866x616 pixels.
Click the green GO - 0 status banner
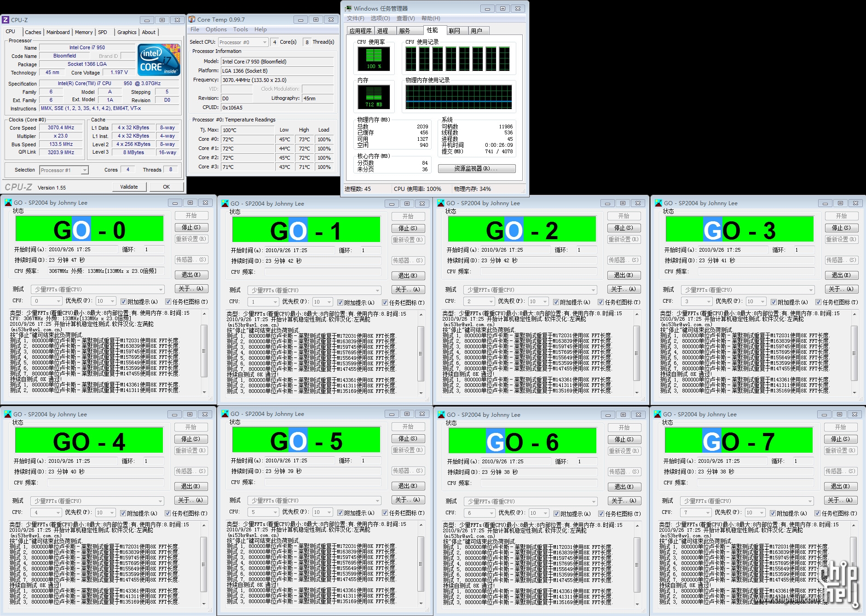pyautogui.click(x=90, y=229)
